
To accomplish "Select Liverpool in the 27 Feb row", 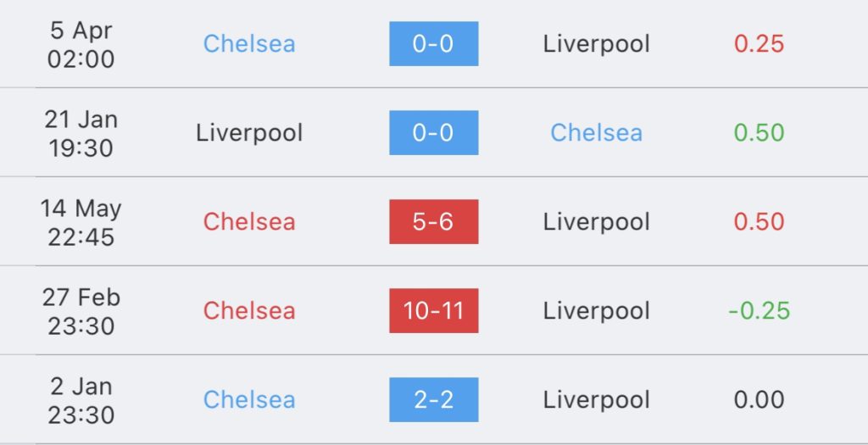I will (596, 310).
